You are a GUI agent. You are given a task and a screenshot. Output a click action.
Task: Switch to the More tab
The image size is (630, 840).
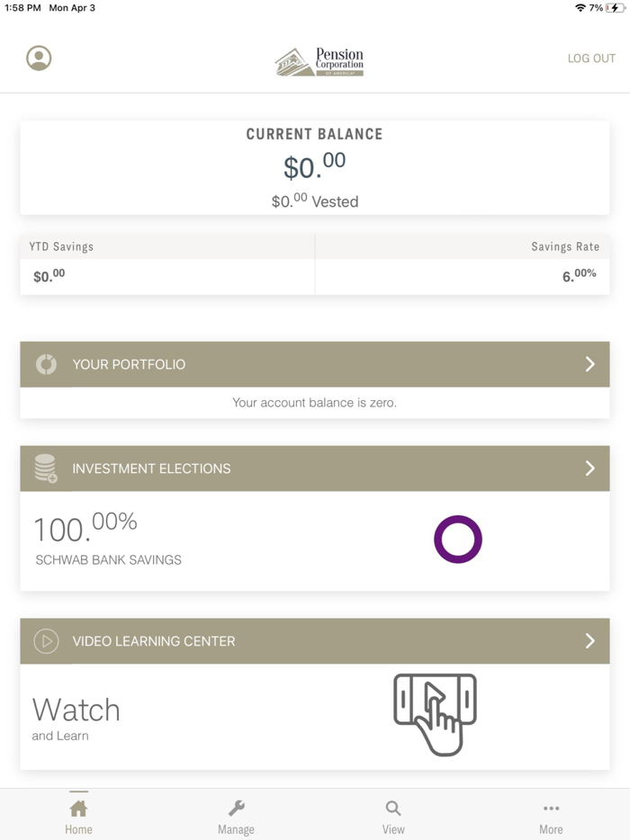coord(551,816)
